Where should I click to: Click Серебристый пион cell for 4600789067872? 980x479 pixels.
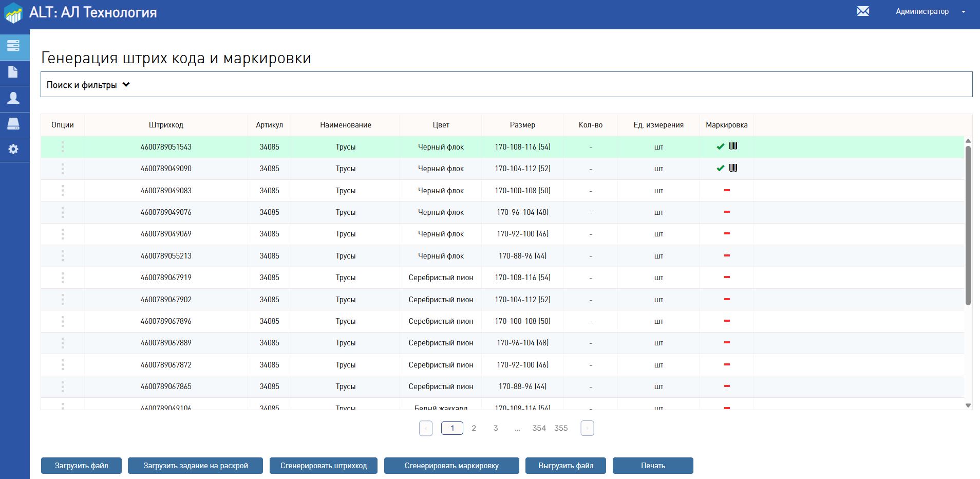tap(441, 365)
